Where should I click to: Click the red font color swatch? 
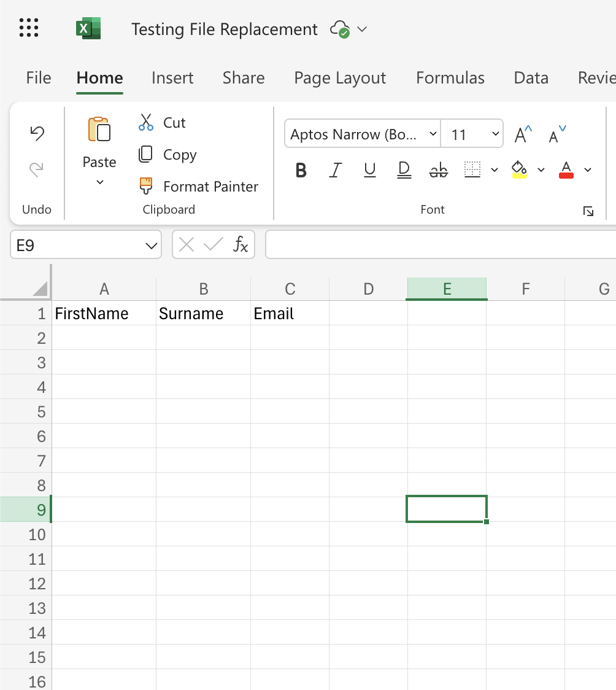pyautogui.click(x=566, y=170)
